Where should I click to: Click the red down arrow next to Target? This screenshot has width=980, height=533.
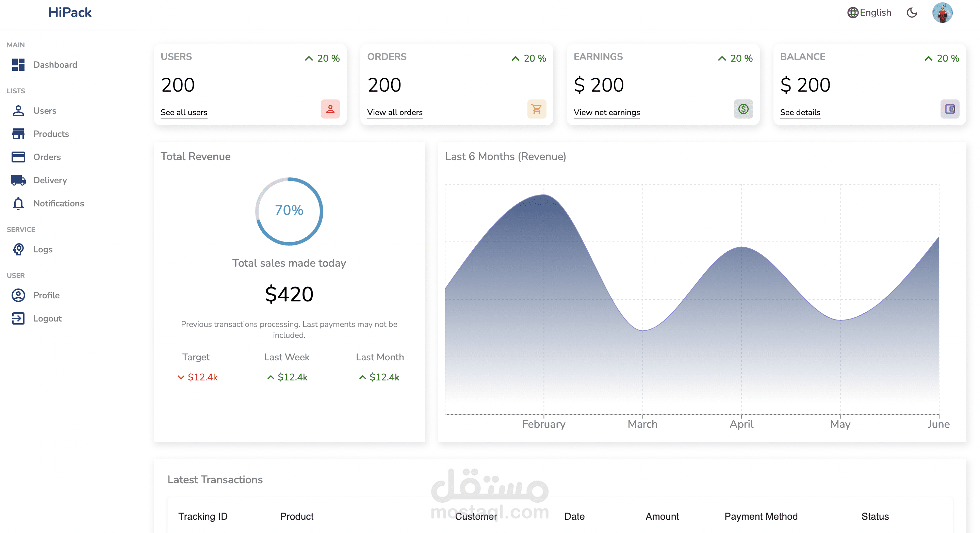181,377
